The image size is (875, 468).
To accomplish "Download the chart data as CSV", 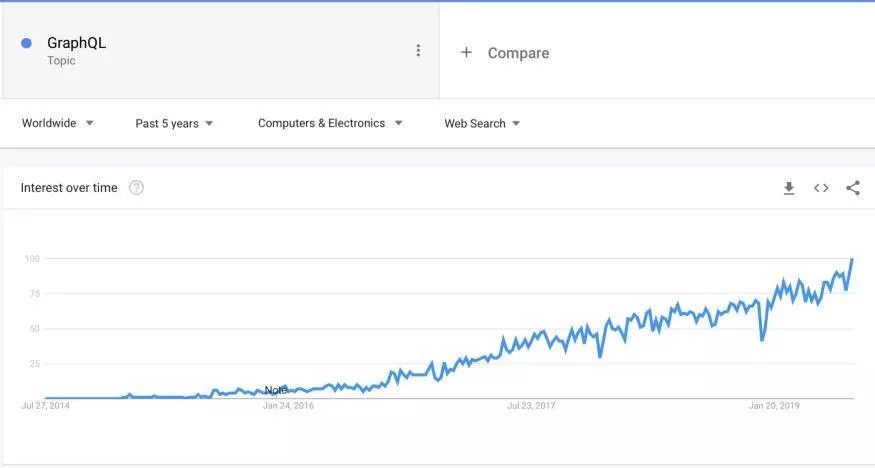I will coord(789,188).
